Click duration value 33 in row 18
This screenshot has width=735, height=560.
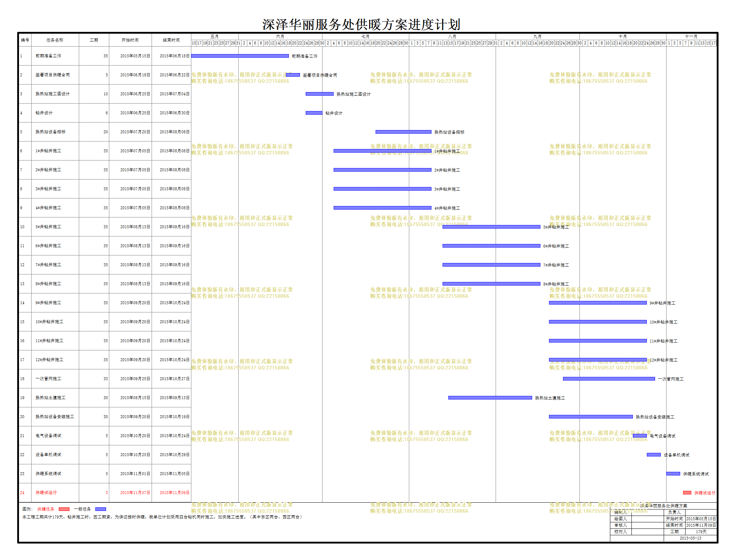(106, 379)
